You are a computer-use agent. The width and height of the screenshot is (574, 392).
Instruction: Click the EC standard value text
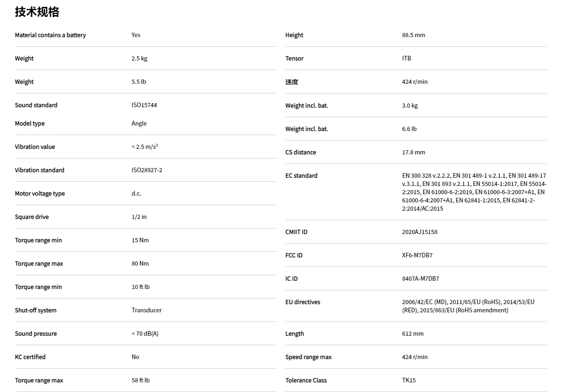[474, 192]
